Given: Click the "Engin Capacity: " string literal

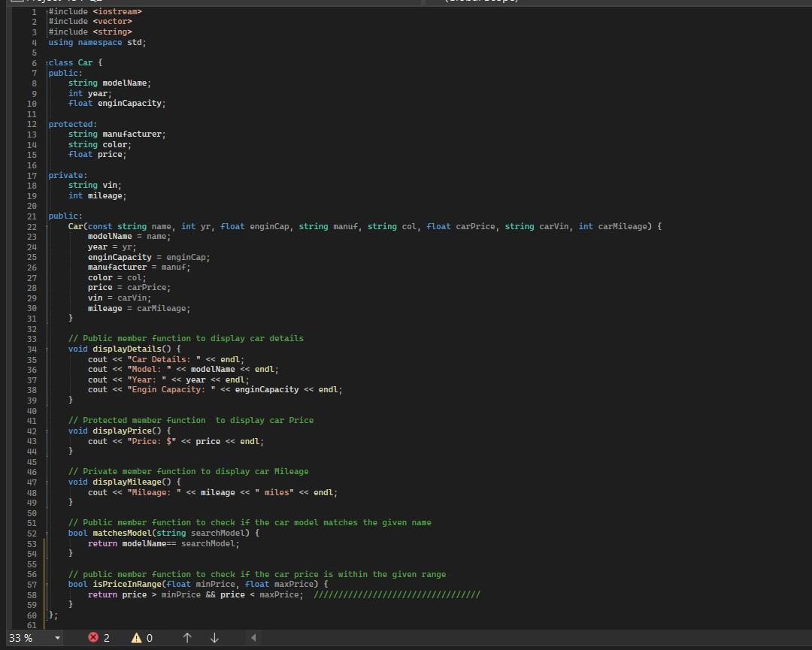Looking at the screenshot, I should click(171, 390).
